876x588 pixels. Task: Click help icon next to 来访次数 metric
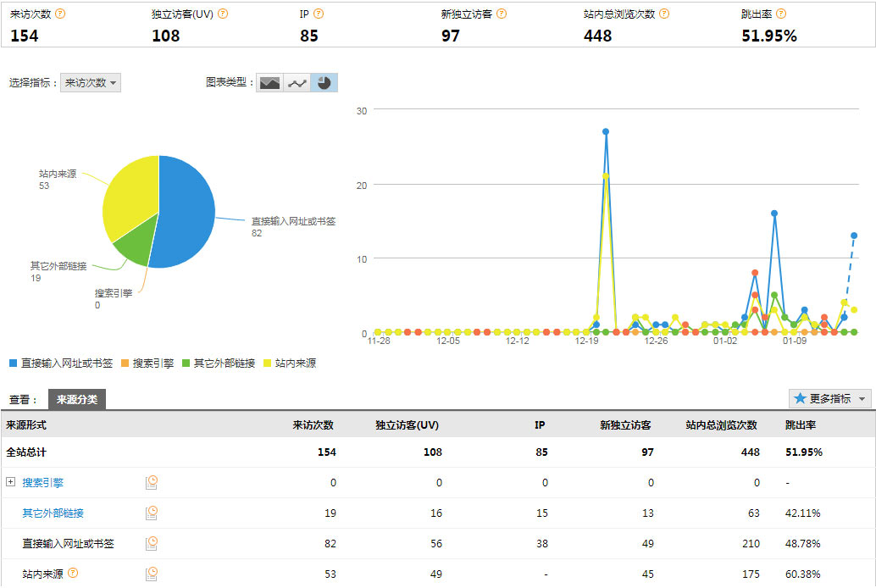tap(60, 14)
